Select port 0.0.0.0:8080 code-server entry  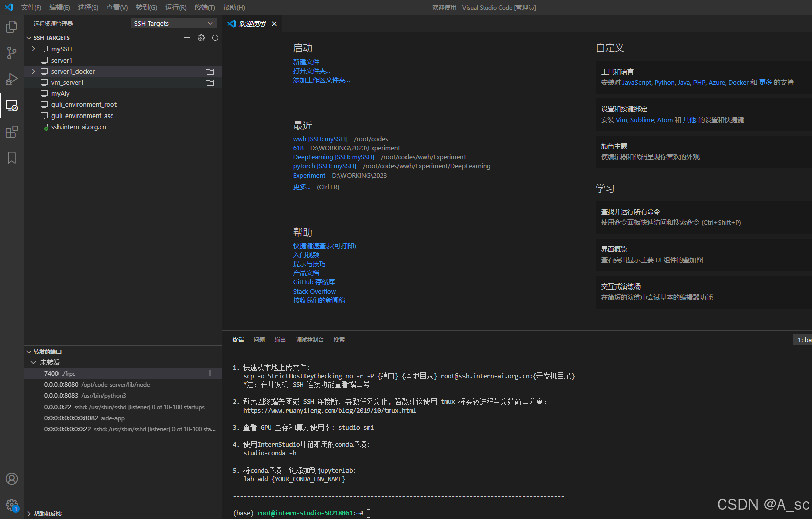(x=123, y=384)
